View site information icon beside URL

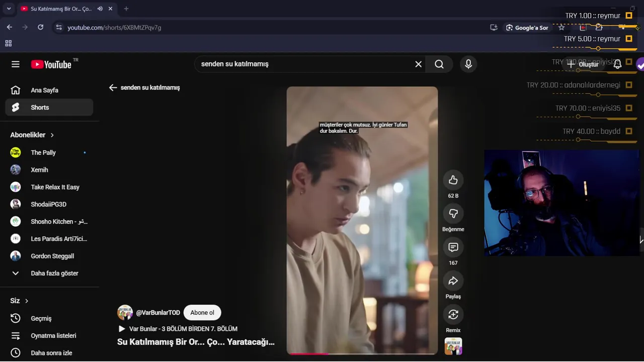(x=59, y=28)
